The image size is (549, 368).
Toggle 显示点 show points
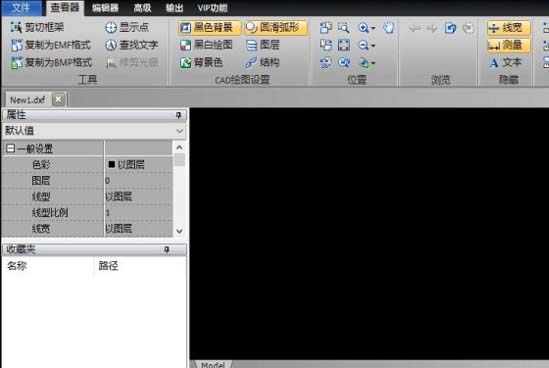pyautogui.click(x=127, y=27)
